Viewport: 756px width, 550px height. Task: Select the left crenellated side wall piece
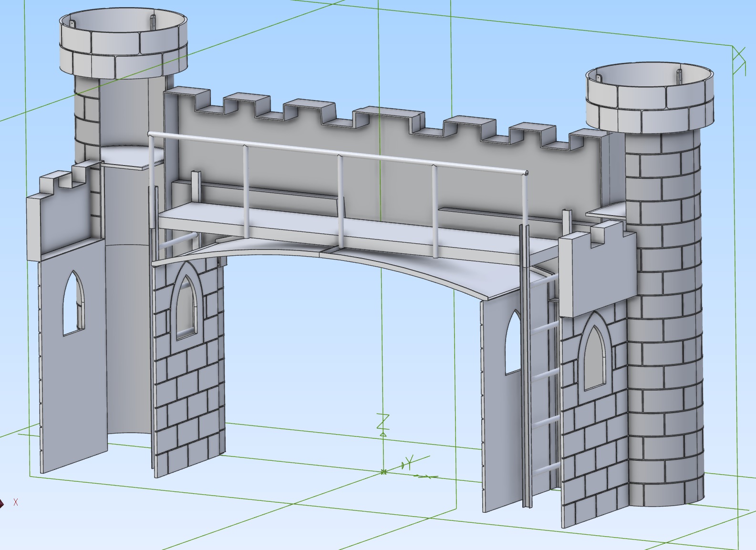tap(64, 215)
